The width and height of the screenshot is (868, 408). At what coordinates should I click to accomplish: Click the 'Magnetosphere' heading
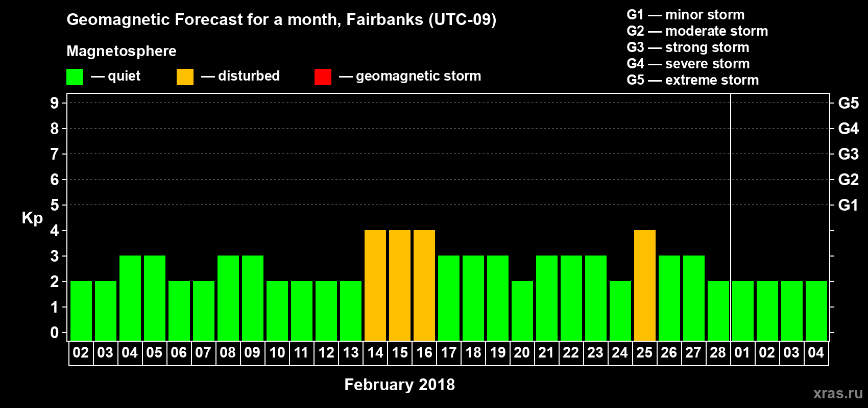point(122,51)
